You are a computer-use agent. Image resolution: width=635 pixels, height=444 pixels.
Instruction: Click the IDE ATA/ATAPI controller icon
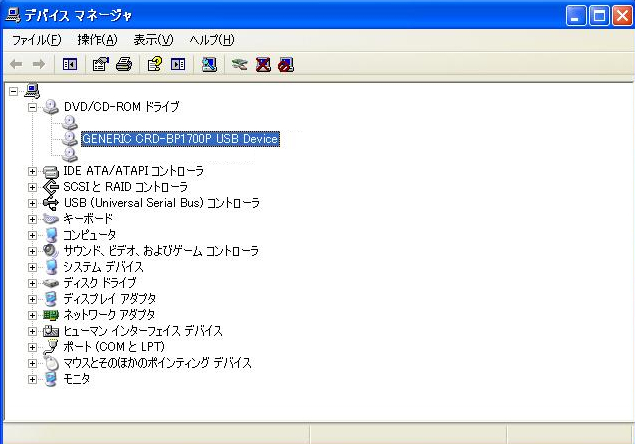tap(51, 171)
